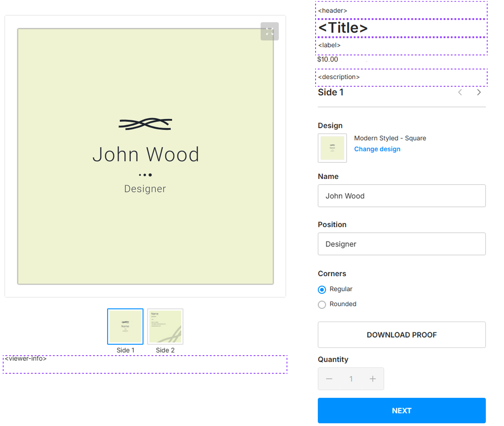Select Side 2 thumbnail
The image size is (504, 426).
tap(165, 327)
